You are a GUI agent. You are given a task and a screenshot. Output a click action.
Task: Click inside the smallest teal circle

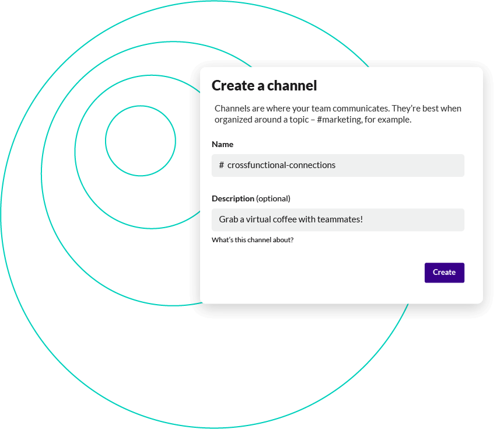pos(141,141)
